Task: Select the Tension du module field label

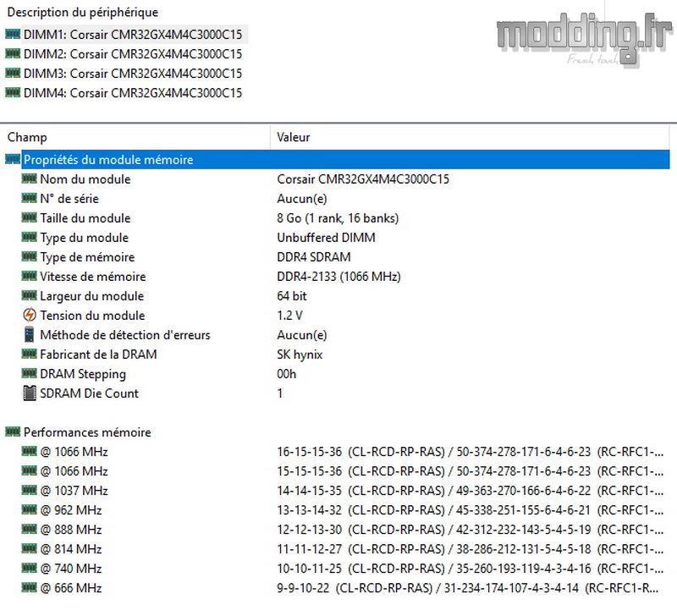Action: [93, 316]
